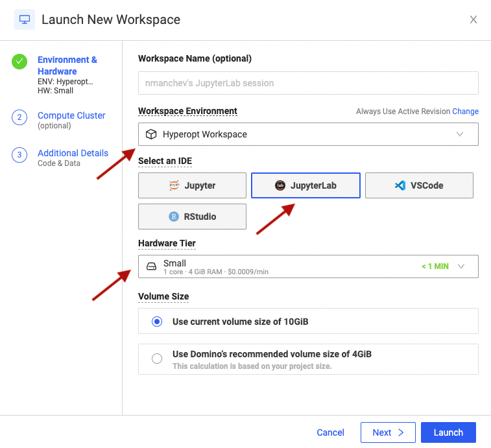This screenshot has width=491, height=448.
Task: Click the Workspace Name input field
Action: click(x=308, y=83)
